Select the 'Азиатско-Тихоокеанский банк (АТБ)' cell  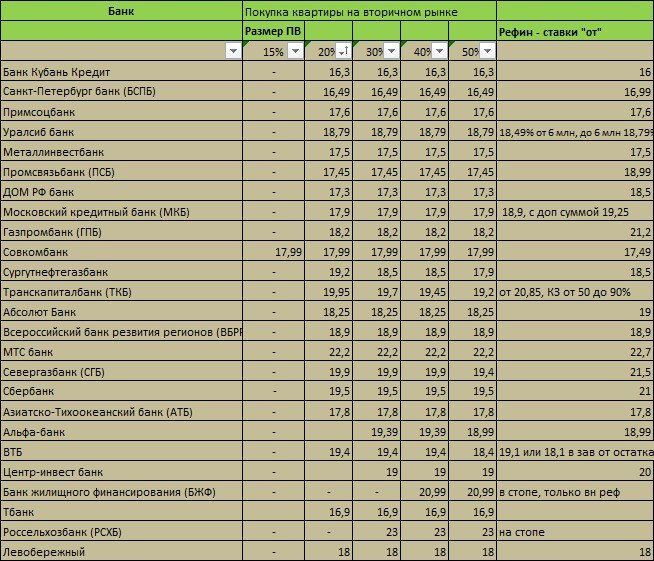[x=121, y=412]
